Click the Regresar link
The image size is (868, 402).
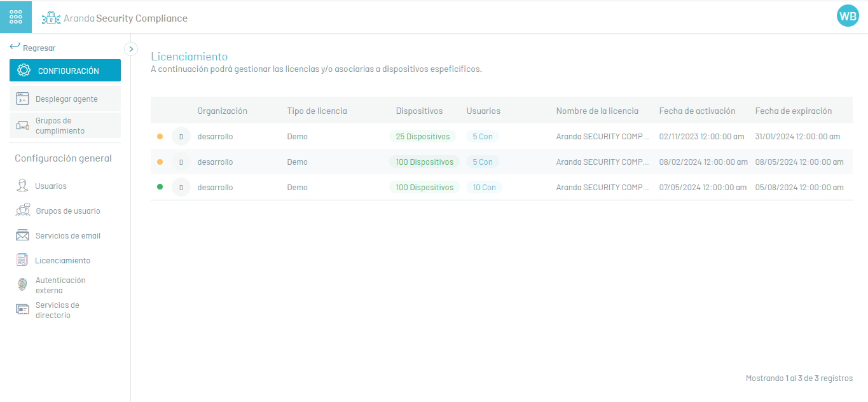(39, 48)
